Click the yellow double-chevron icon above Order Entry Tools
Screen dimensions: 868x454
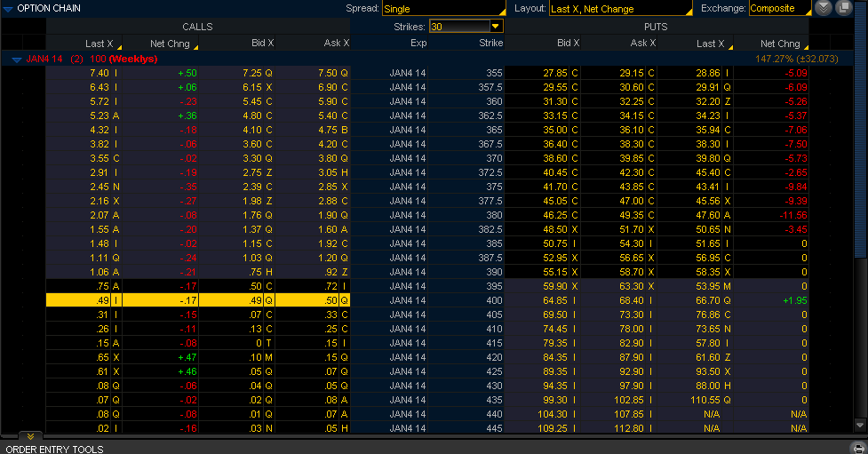click(x=28, y=436)
